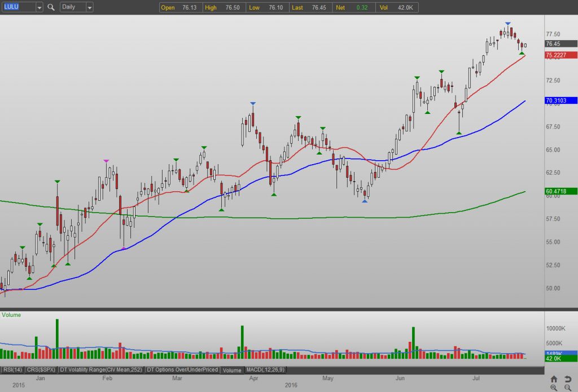Select the MACD(,12,26,9) tab
Image resolution: width=578 pixels, height=392 pixels.
tap(265, 369)
